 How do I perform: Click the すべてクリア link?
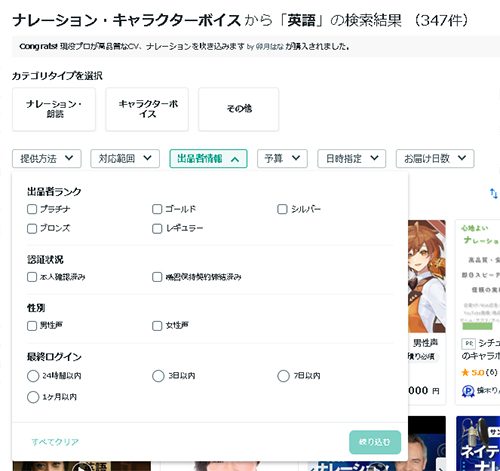[x=55, y=442]
